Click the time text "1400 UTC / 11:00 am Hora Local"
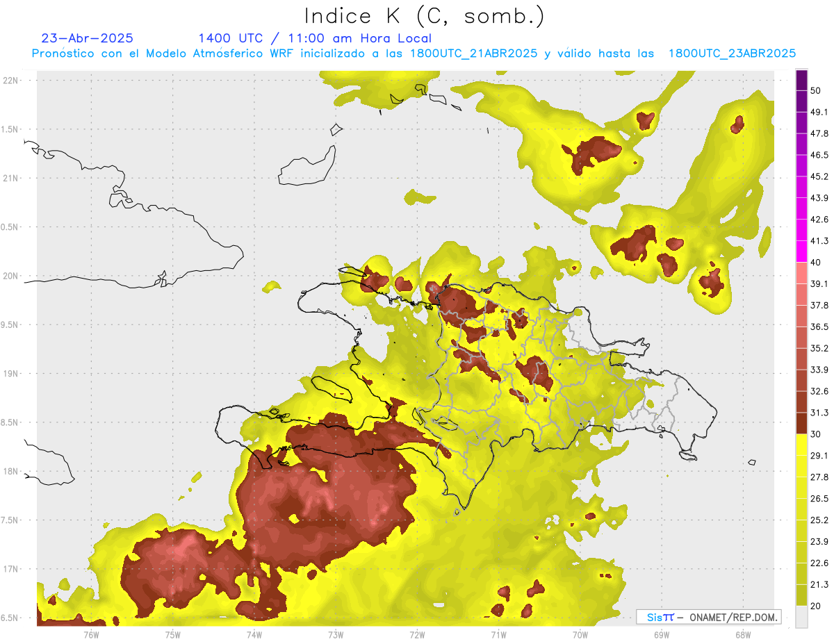Screen dimensions: 834x644 point(315,38)
